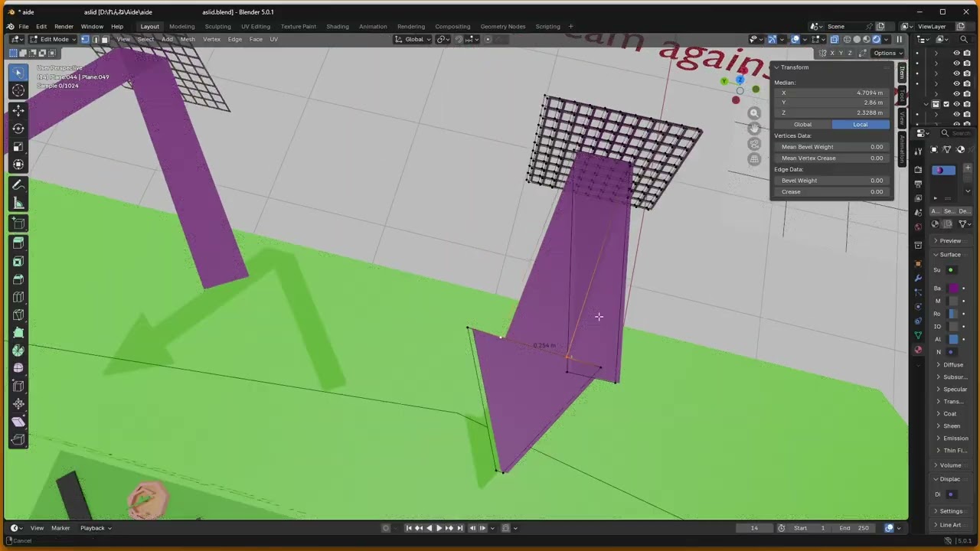The image size is (980, 551).
Task: Switch to the Geometry Nodes workspace tab
Action: click(x=503, y=27)
